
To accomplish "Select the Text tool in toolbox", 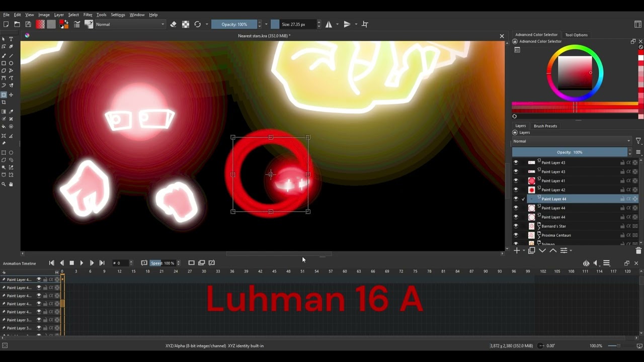I will (11, 39).
